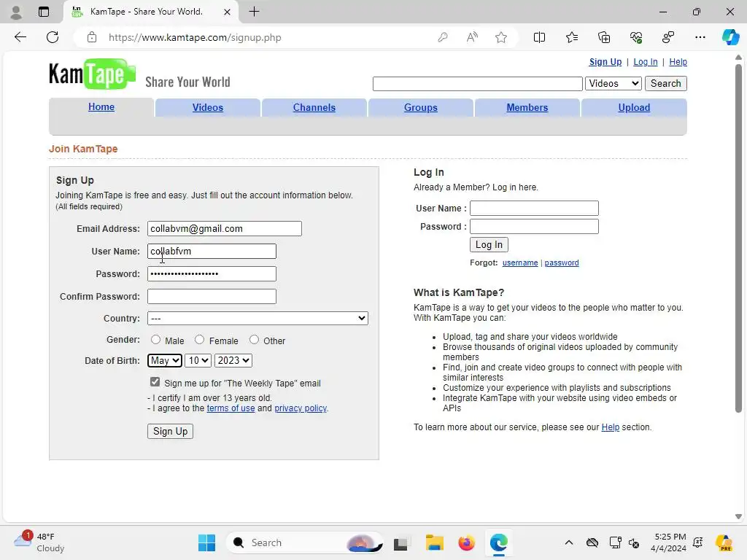747x560 pixels.
Task: Add page to favorites star icon
Action: [x=500, y=37]
